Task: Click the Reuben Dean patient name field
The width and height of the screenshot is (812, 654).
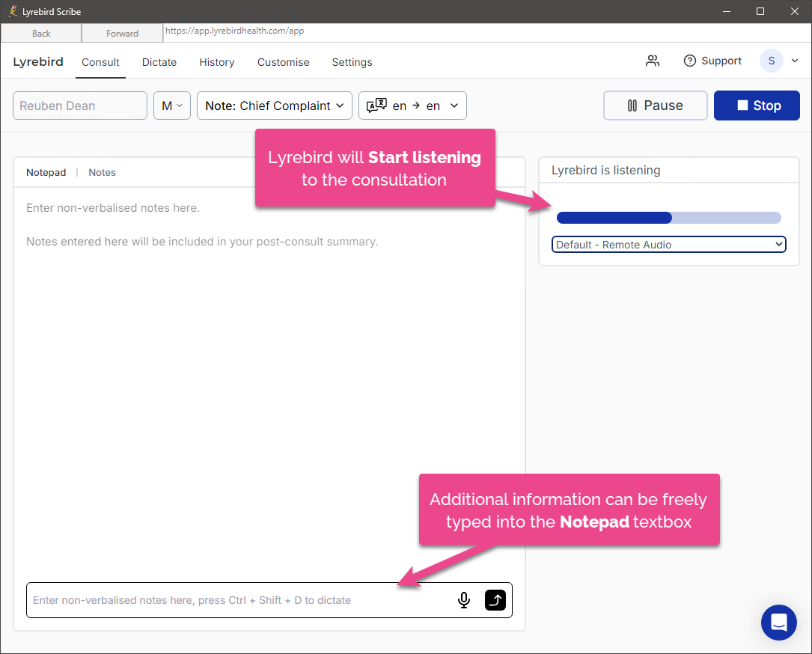Action: [80, 106]
